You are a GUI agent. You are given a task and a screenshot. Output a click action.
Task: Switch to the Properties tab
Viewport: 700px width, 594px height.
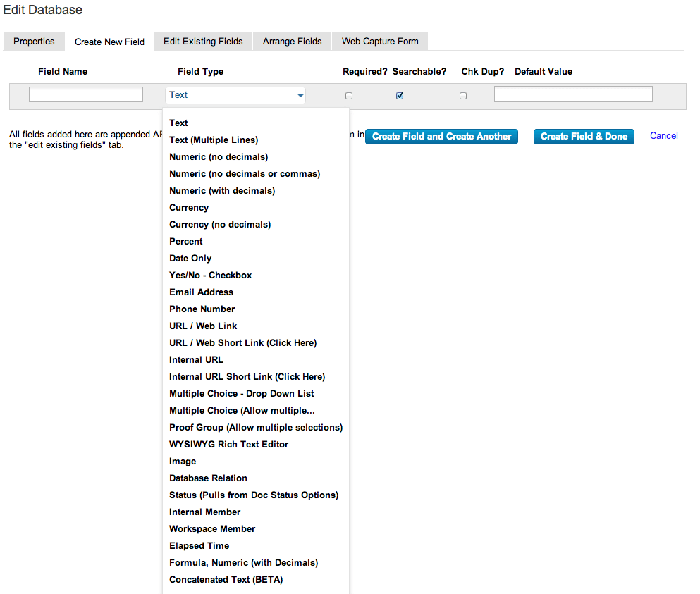[34, 41]
